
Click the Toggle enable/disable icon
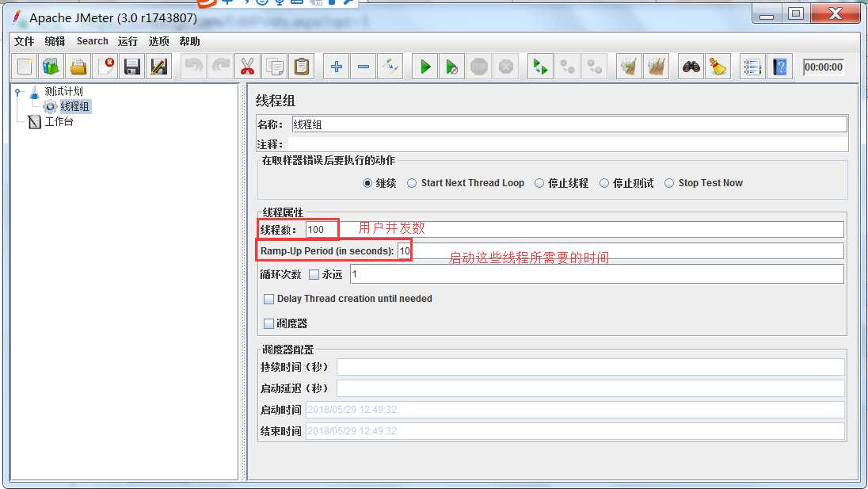[390, 67]
